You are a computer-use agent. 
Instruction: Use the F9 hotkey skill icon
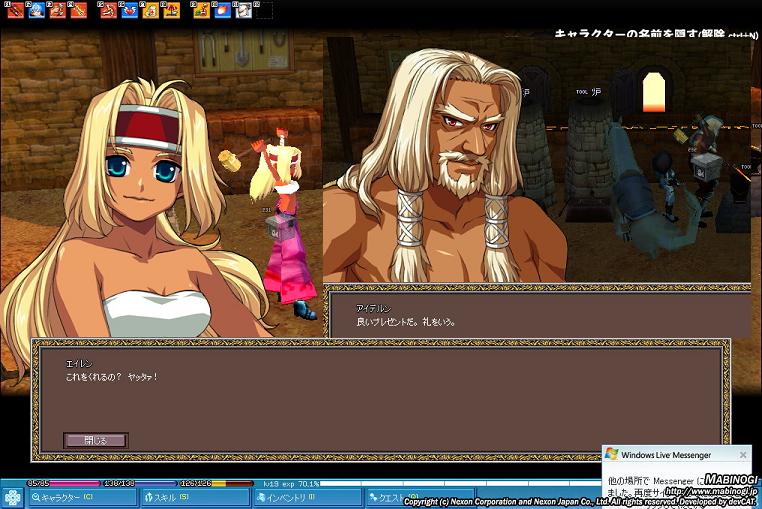(x=201, y=10)
